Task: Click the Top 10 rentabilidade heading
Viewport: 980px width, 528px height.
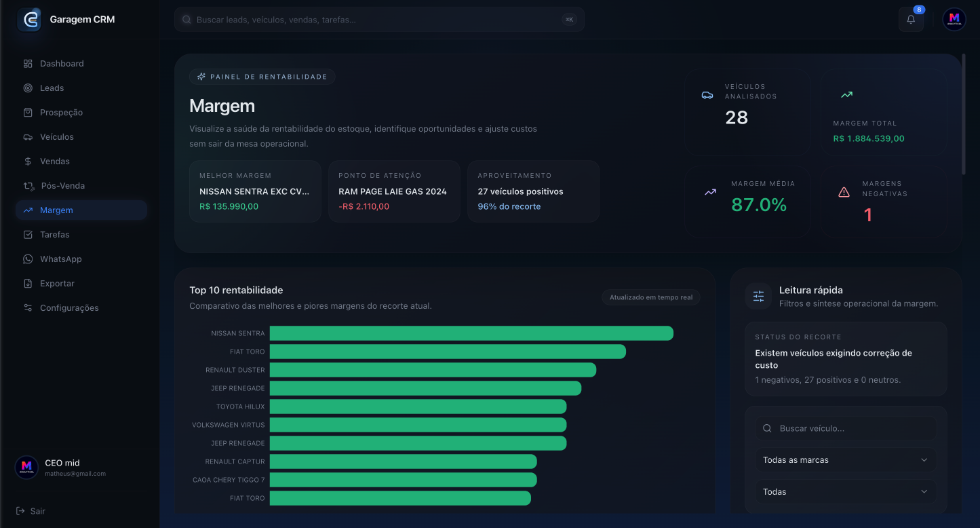Action: click(x=236, y=290)
